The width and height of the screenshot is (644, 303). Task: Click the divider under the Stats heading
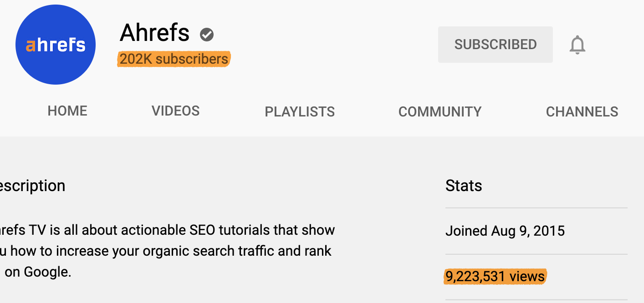537,207
